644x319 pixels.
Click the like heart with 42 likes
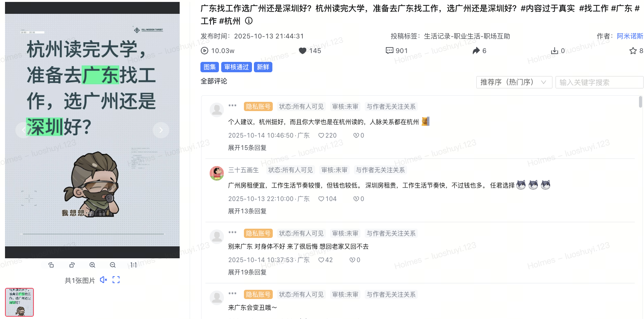[x=321, y=260]
